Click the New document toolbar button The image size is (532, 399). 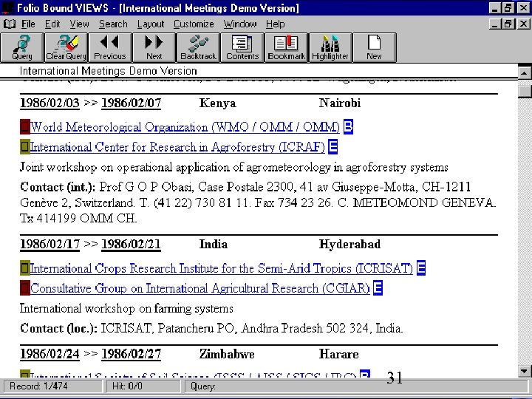tap(374, 47)
